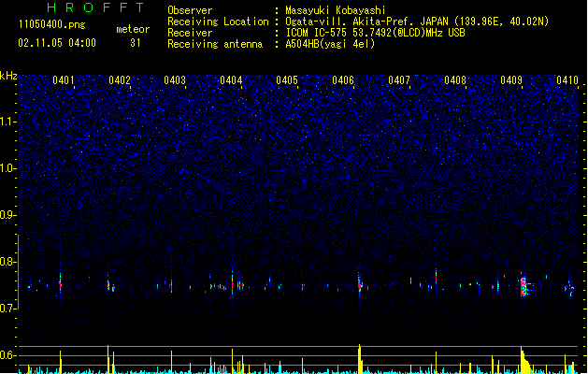Viewport: 588px width, 374px height.
Task: Click the 0406 time marker
Action: tap(343, 80)
